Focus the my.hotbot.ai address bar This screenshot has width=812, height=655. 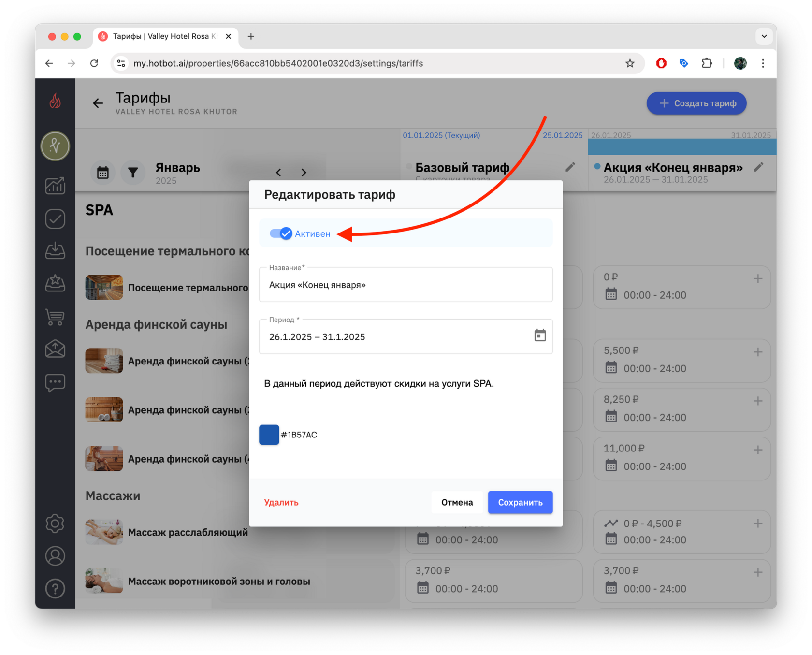click(278, 63)
